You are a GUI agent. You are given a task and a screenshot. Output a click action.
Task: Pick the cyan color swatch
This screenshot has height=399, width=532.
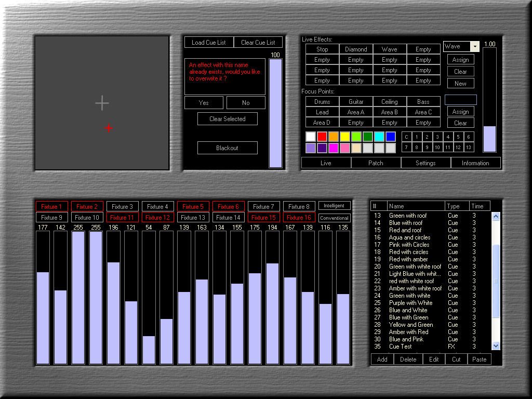click(x=379, y=137)
